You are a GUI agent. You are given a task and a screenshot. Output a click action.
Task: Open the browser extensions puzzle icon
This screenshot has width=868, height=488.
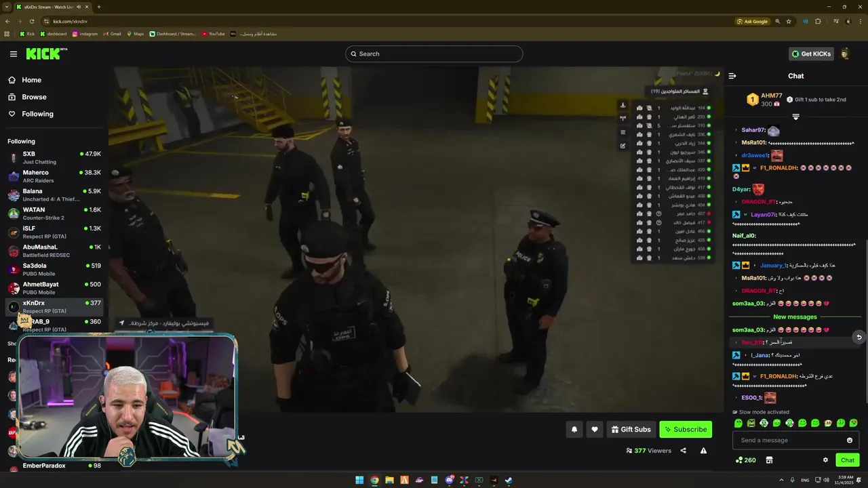point(818,21)
